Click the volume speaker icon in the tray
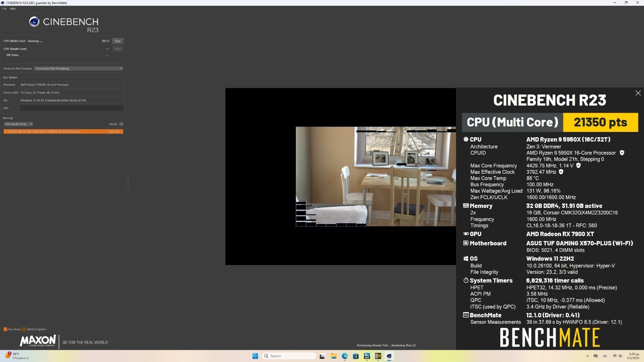 coord(620,356)
